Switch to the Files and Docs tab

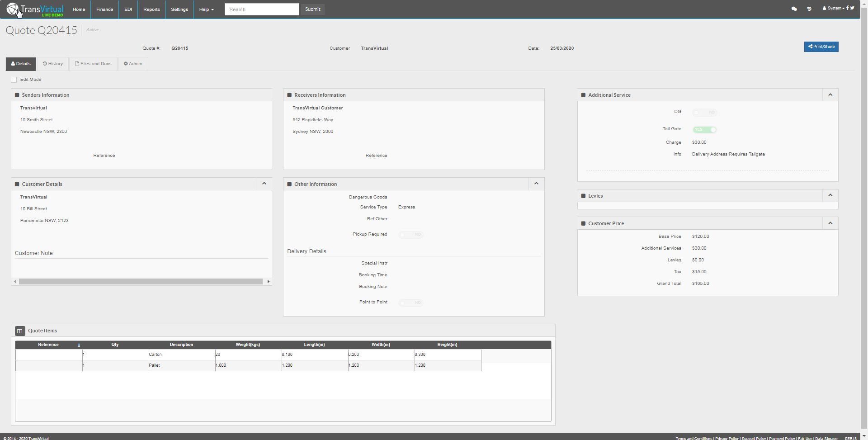click(x=93, y=64)
